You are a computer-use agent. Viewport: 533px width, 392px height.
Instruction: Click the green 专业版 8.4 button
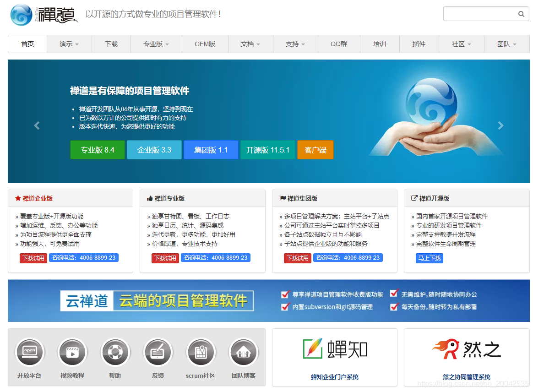coord(98,150)
